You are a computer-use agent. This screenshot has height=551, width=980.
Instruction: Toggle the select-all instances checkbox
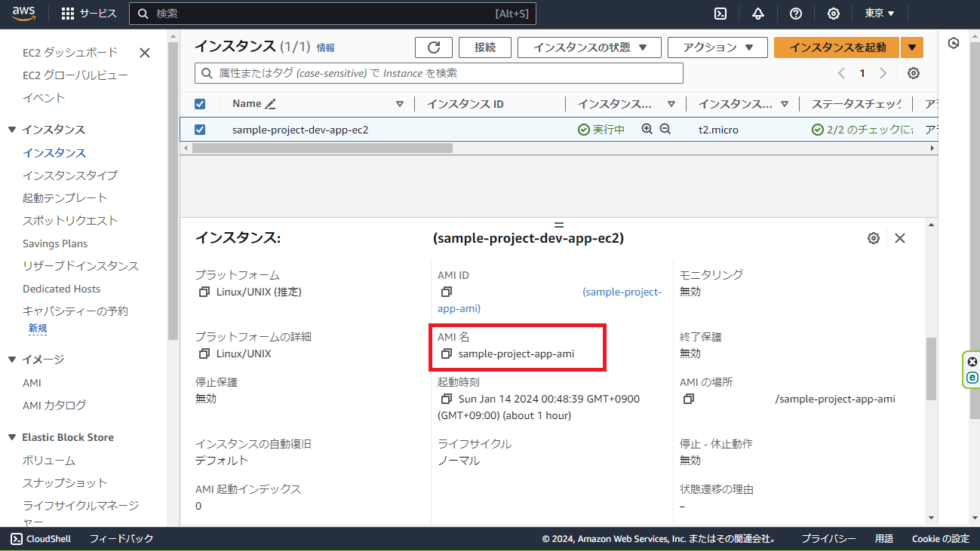tap(200, 104)
